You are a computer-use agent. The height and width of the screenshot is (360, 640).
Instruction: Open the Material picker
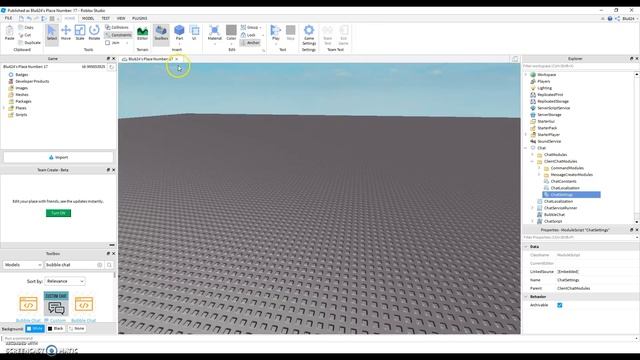tap(214, 33)
